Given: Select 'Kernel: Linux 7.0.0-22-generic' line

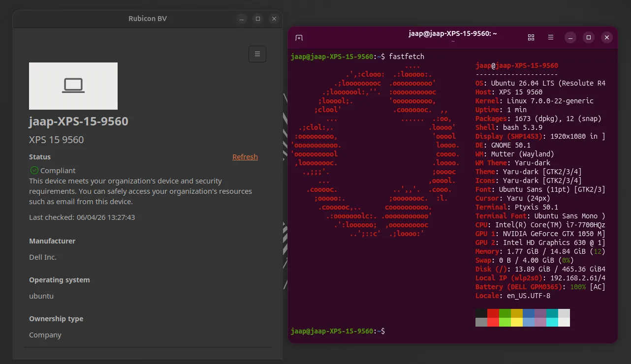Looking at the screenshot, I should coord(535,101).
